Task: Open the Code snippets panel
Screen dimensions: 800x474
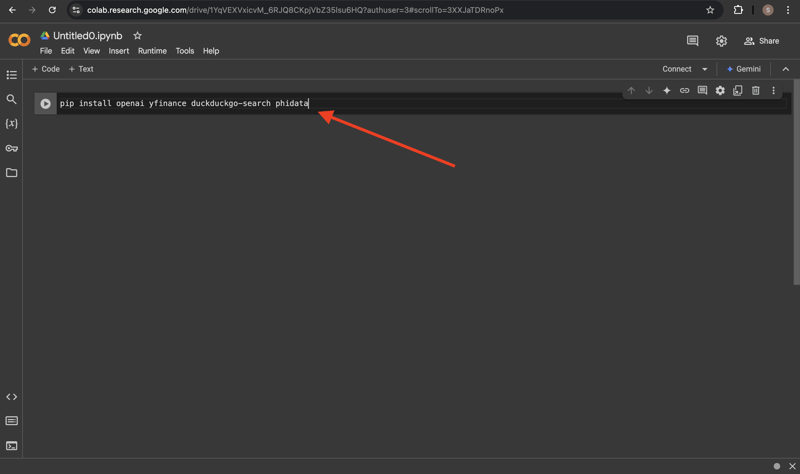Action: pos(12,397)
